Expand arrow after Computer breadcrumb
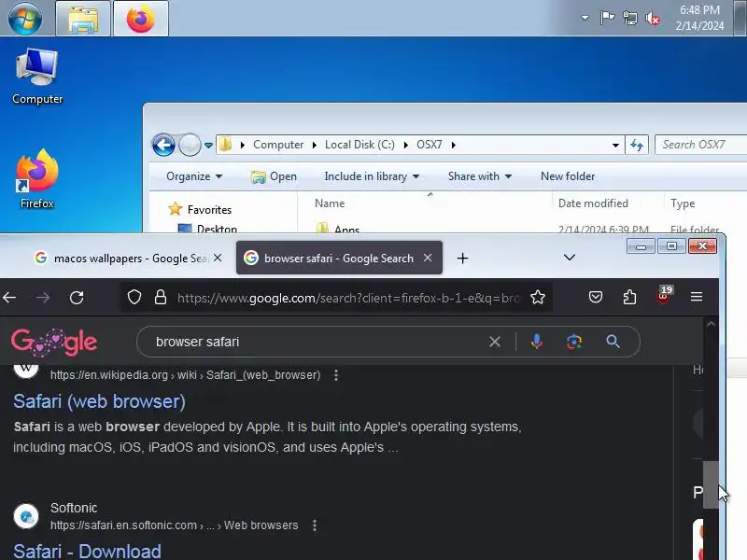This screenshot has height=560, width=747. [315, 145]
